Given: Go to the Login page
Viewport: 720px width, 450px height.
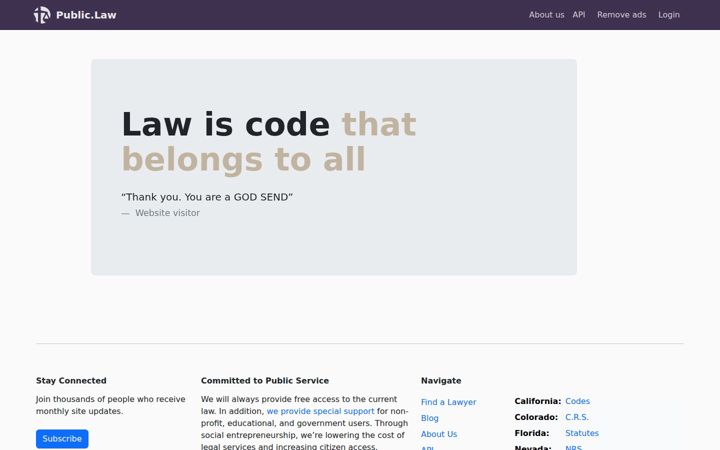Looking at the screenshot, I should 669,15.
